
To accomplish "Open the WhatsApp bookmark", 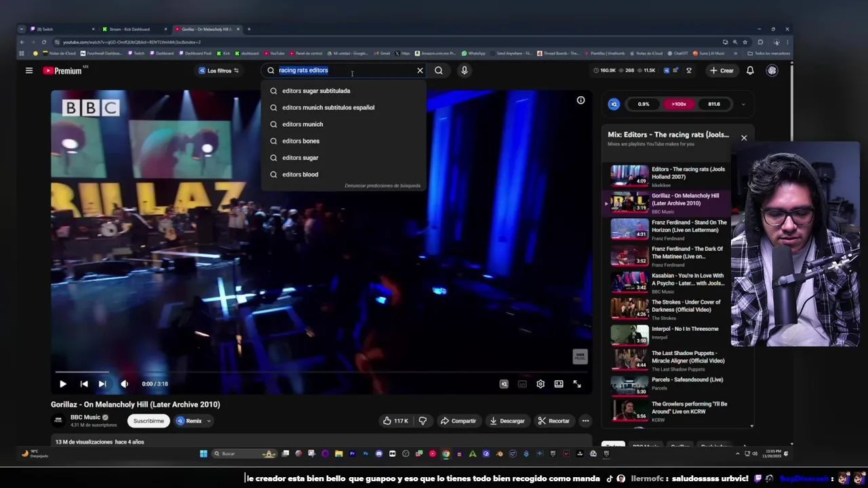I will tap(473, 53).
